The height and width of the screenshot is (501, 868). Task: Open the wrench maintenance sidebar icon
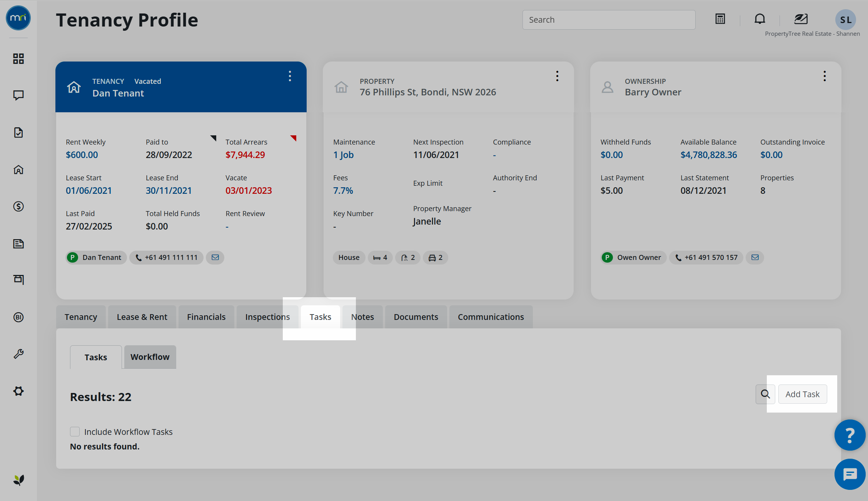(x=18, y=354)
